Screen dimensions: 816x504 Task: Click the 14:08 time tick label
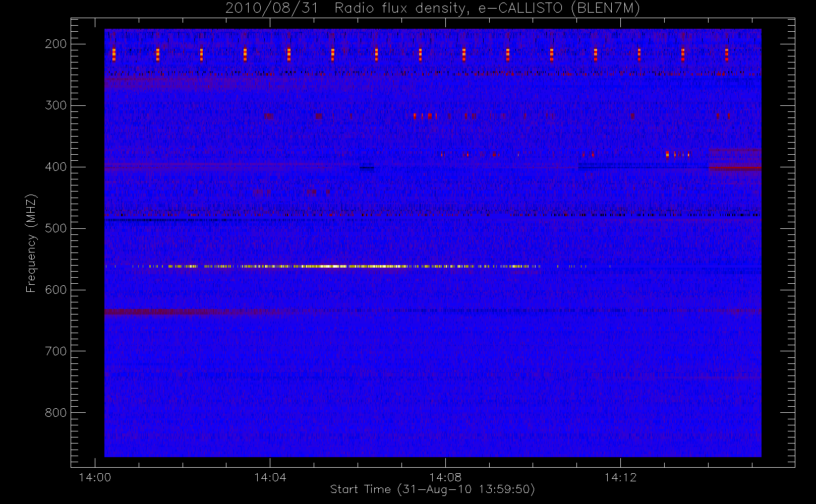pyautogui.click(x=445, y=477)
